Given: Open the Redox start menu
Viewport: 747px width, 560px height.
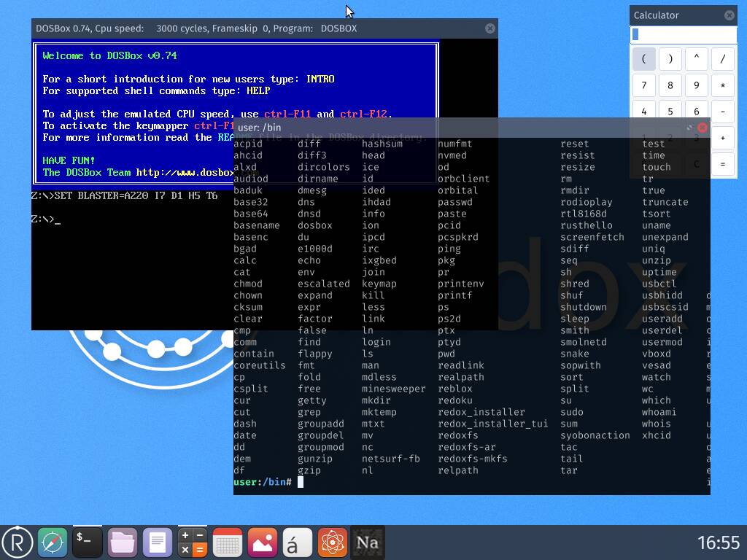Looking at the screenshot, I should (x=18, y=542).
